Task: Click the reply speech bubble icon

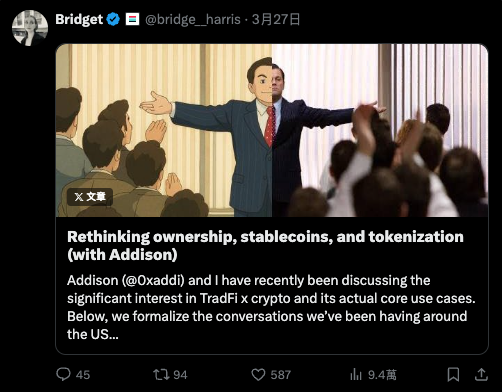Action: click(x=63, y=374)
